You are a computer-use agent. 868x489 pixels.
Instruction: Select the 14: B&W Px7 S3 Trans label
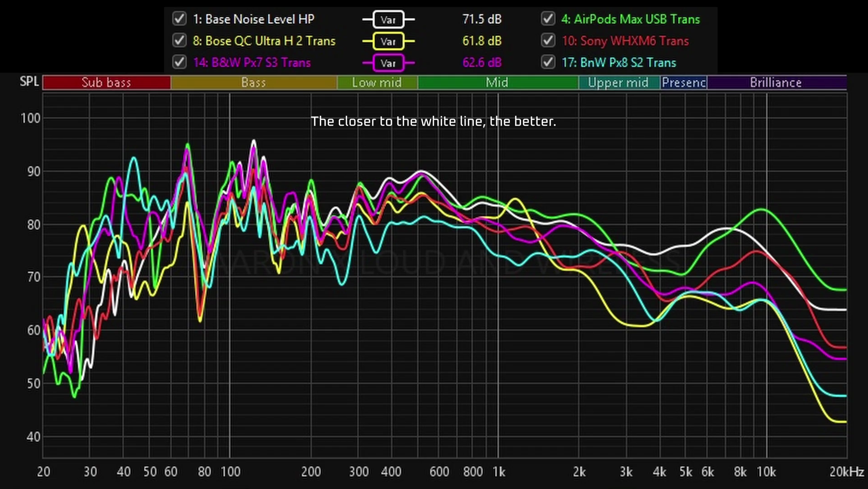pyautogui.click(x=252, y=63)
